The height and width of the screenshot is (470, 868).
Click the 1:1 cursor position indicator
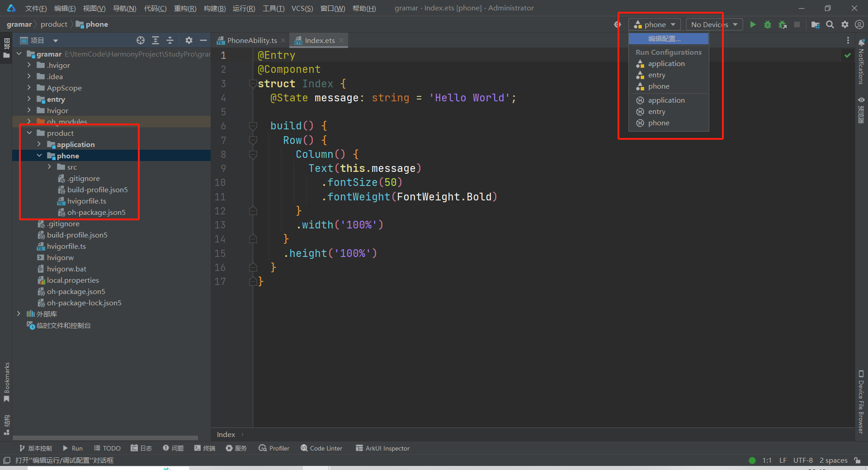click(x=767, y=460)
